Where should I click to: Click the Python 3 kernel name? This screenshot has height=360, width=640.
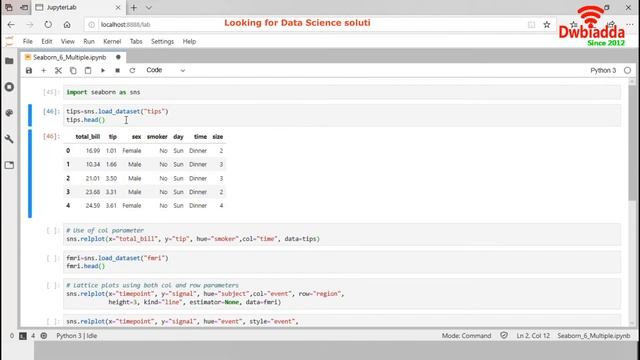(603, 71)
